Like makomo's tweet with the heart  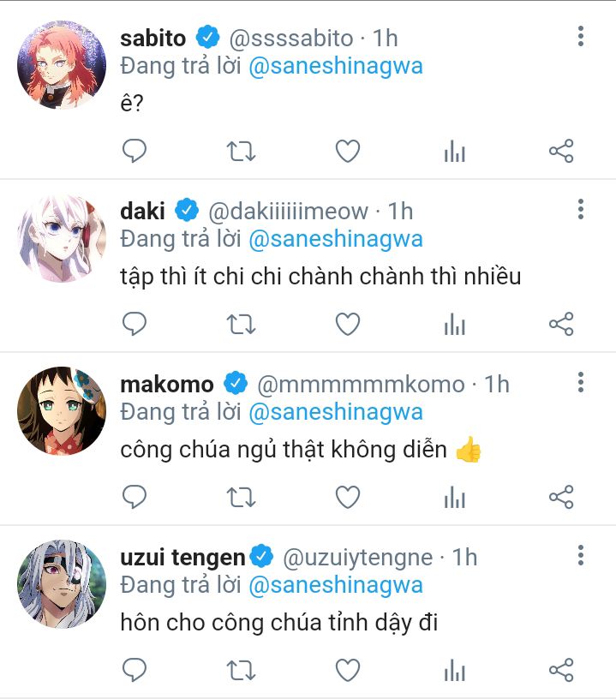(x=348, y=497)
